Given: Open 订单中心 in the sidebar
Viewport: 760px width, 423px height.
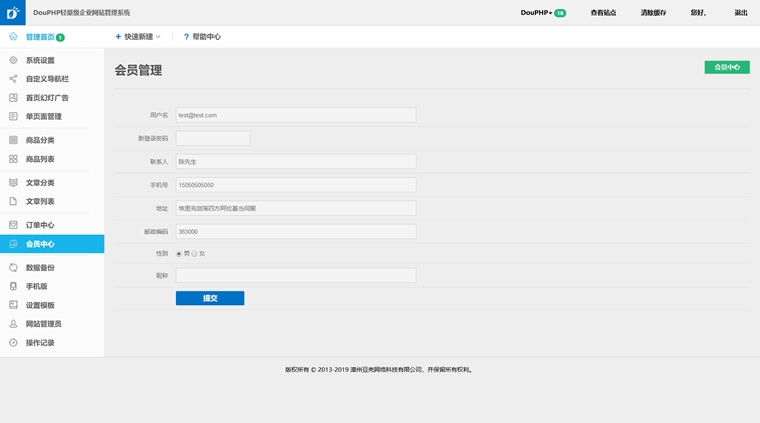Looking at the screenshot, I should [x=40, y=225].
